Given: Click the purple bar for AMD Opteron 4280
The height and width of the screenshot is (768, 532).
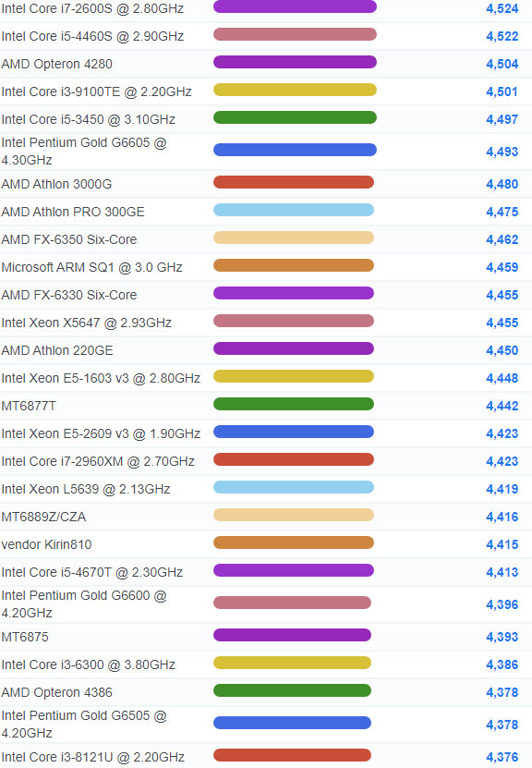Looking at the screenshot, I should (296, 62).
